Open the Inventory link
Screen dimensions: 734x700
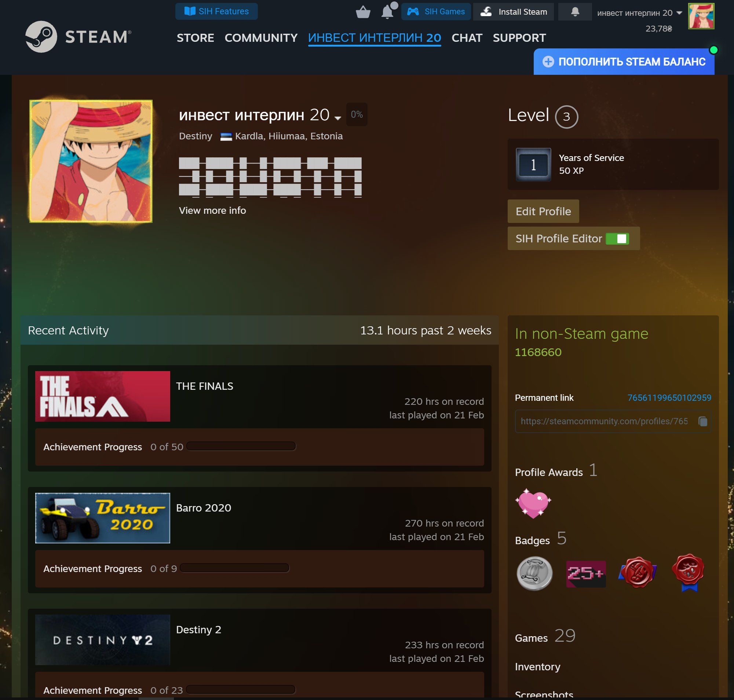coord(538,667)
